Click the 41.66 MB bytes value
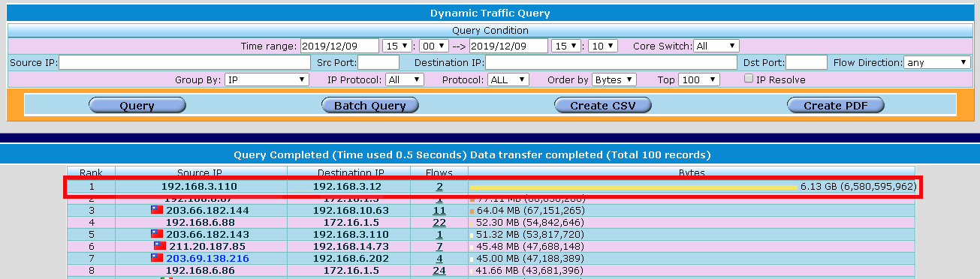The image size is (980, 279). pos(529,270)
